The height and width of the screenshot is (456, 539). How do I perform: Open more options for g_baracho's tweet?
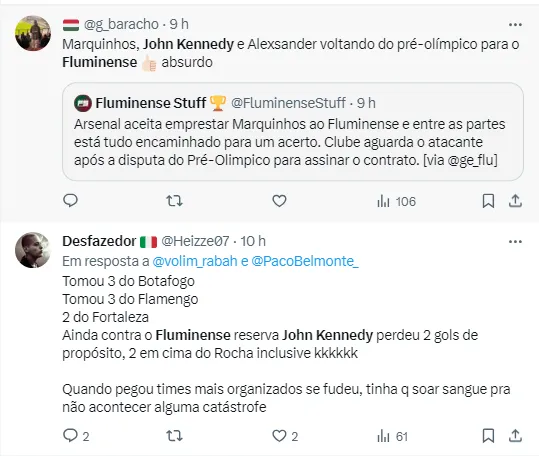tap(515, 24)
